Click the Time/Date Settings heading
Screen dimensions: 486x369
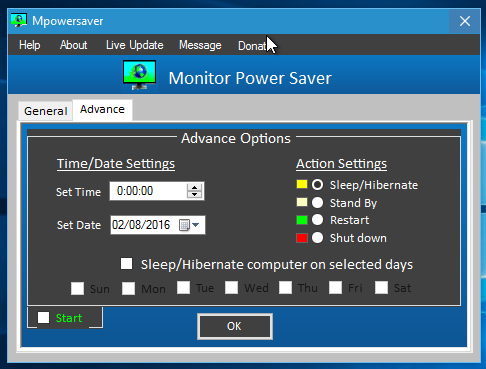116,164
